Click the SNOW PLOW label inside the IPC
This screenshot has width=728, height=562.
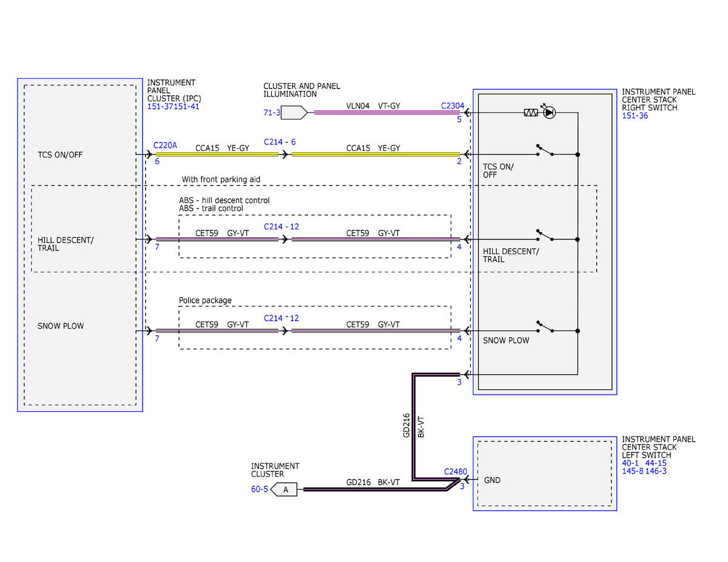tap(61, 326)
